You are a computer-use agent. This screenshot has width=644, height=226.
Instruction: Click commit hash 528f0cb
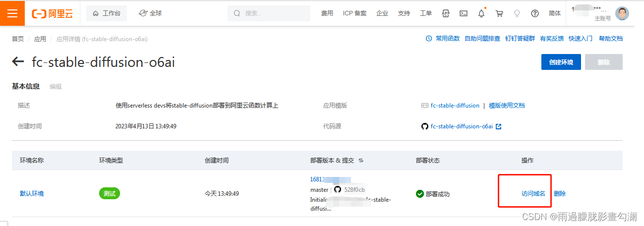354,190
